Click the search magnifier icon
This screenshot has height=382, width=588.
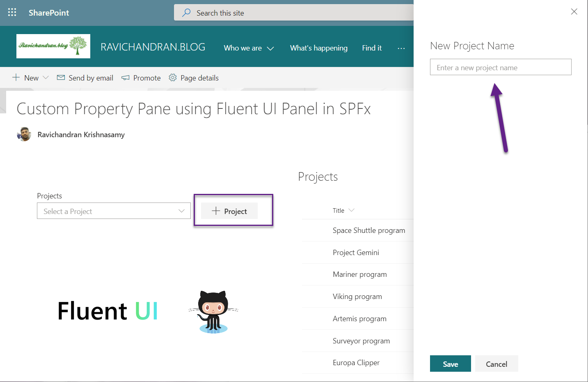[186, 13]
